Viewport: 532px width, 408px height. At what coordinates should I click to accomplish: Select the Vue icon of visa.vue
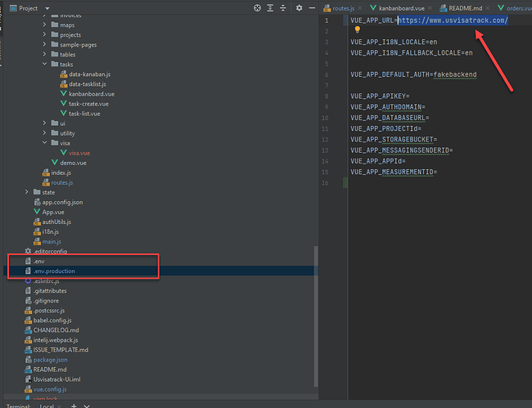[64, 153]
